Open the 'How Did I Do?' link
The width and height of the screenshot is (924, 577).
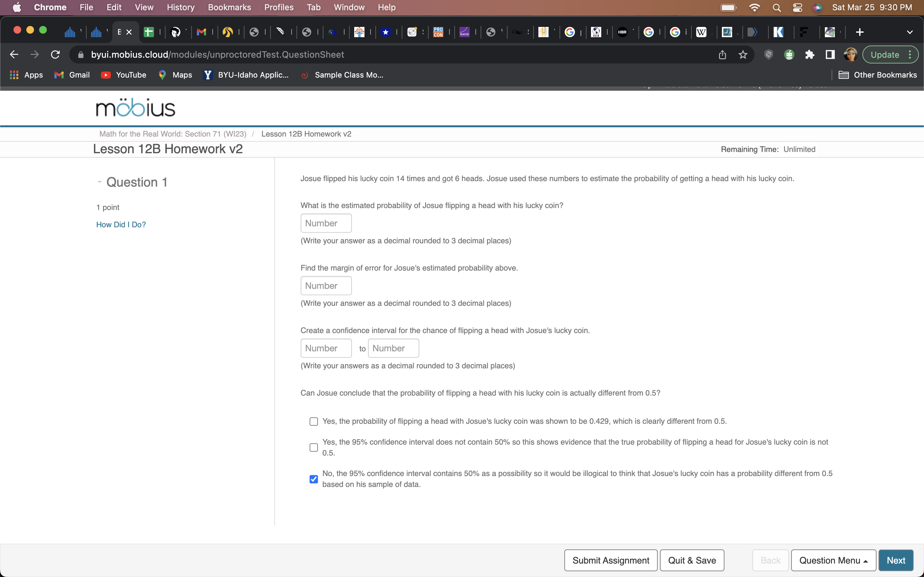[121, 225]
